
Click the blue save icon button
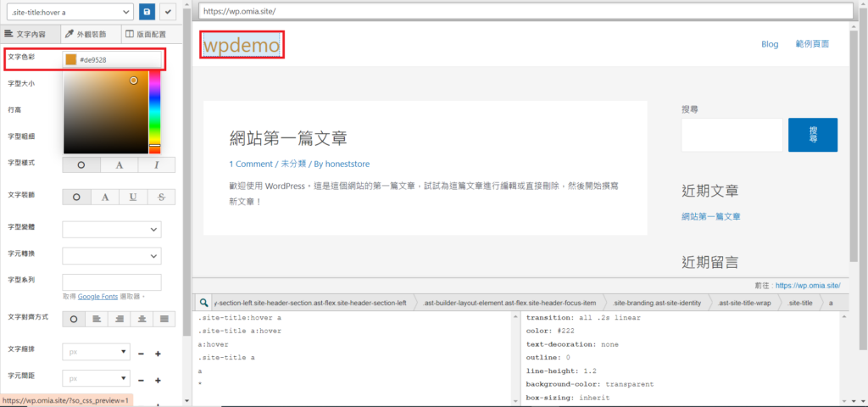[x=147, y=12]
